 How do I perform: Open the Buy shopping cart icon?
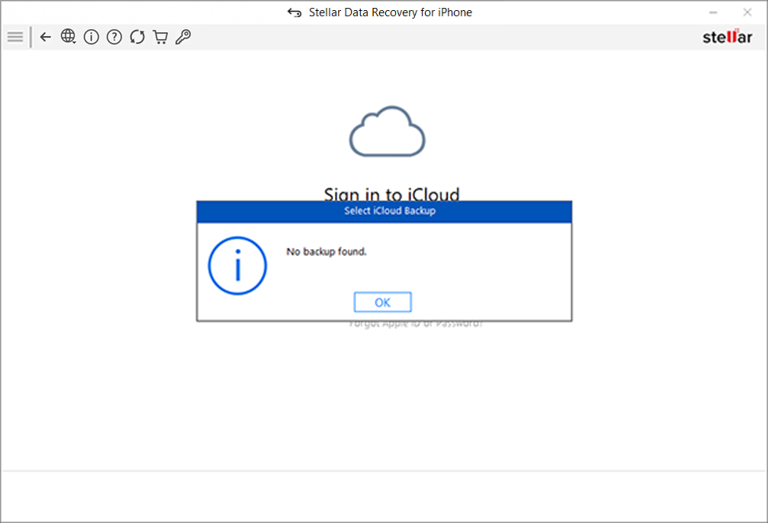coord(160,37)
